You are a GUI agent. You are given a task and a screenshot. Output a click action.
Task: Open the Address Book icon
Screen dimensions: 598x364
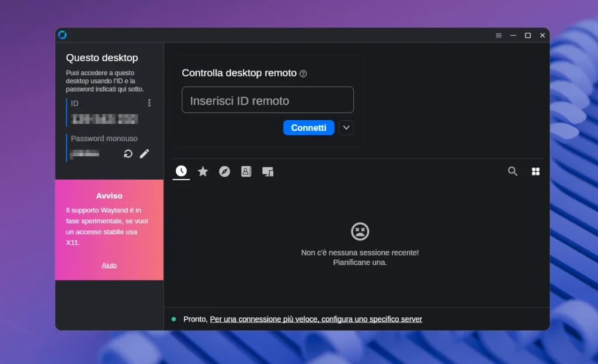click(246, 171)
